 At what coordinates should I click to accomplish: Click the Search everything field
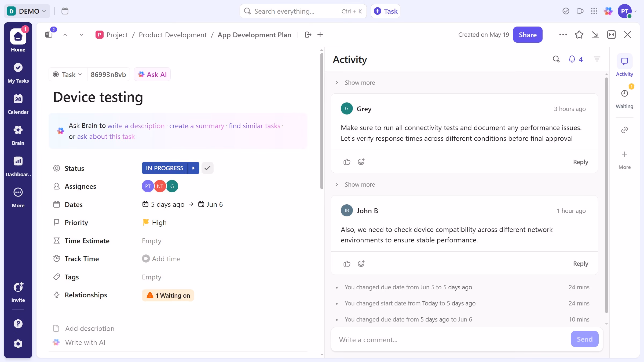(x=303, y=11)
